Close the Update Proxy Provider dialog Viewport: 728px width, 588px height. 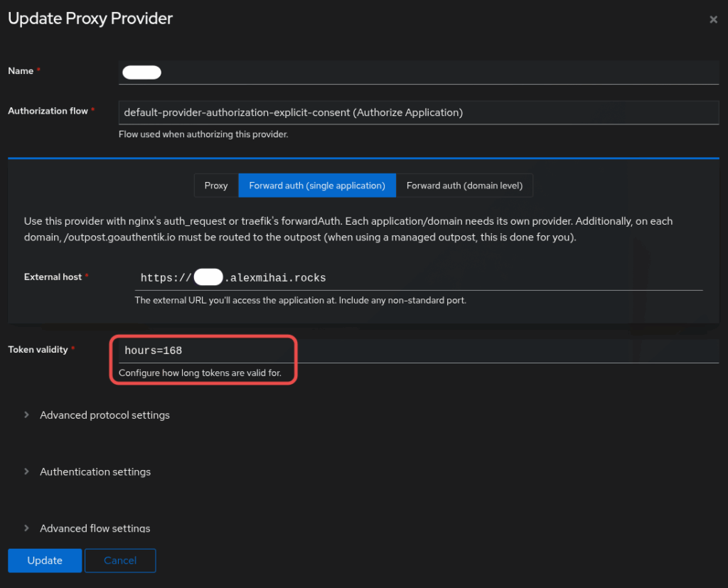(713, 20)
